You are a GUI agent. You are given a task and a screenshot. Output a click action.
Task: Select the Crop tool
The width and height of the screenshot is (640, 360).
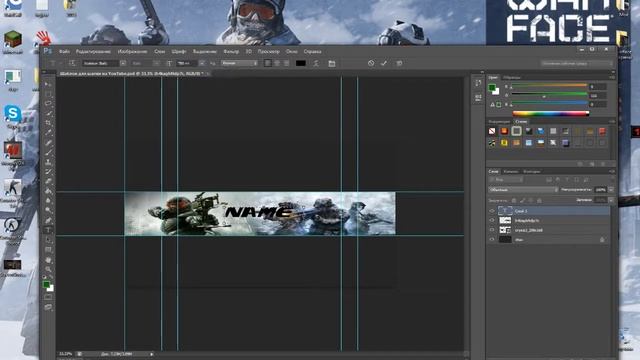pyautogui.click(x=48, y=123)
